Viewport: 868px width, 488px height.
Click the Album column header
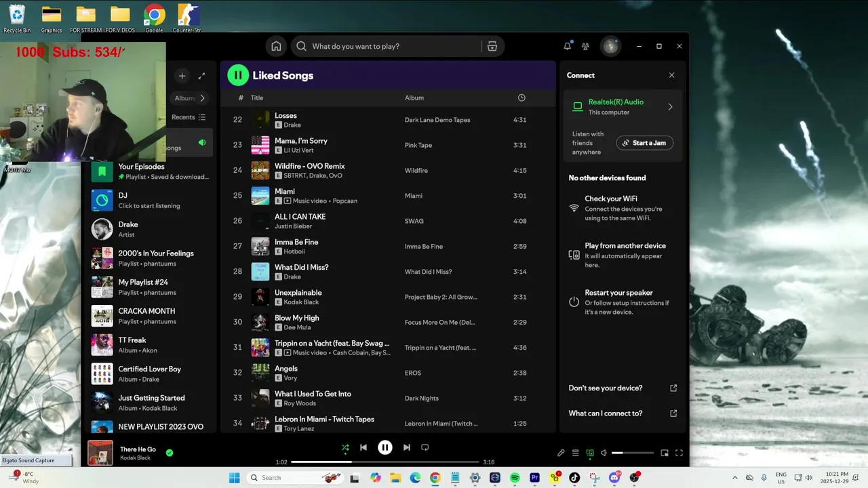[x=414, y=98]
